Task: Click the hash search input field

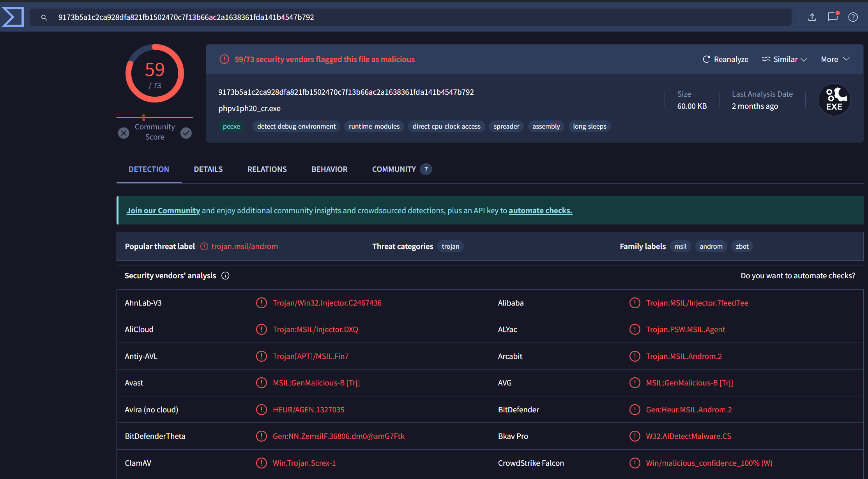Action: click(x=411, y=17)
